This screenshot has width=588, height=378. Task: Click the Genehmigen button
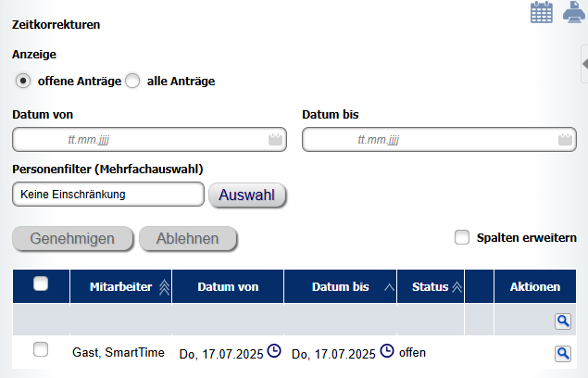click(72, 238)
